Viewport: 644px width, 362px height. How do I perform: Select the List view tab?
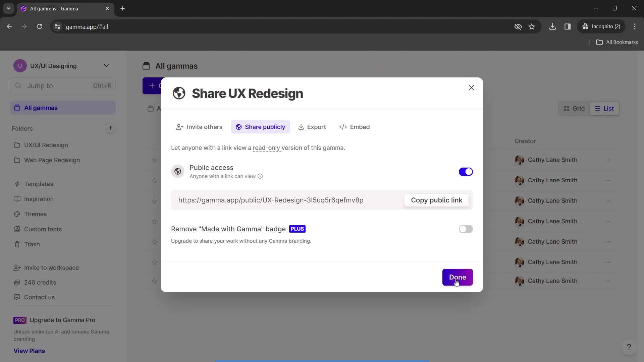coord(604,108)
